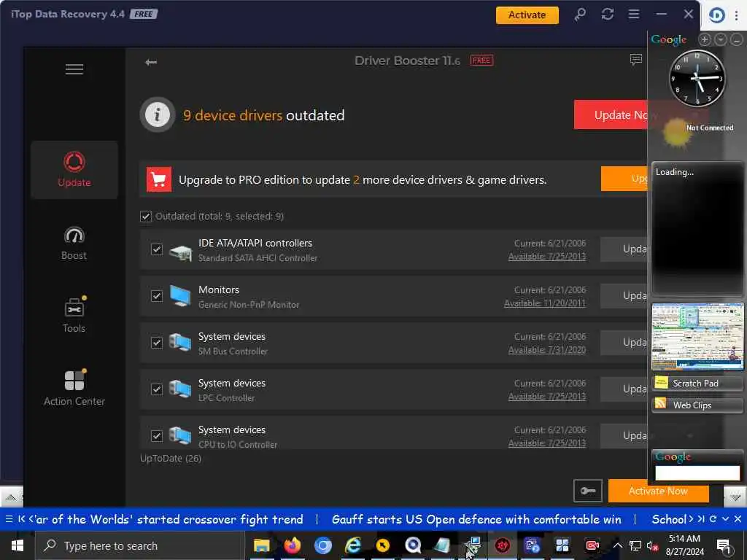
Task: Click the SM Bus Controller device icon
Action: coord(180,343)
